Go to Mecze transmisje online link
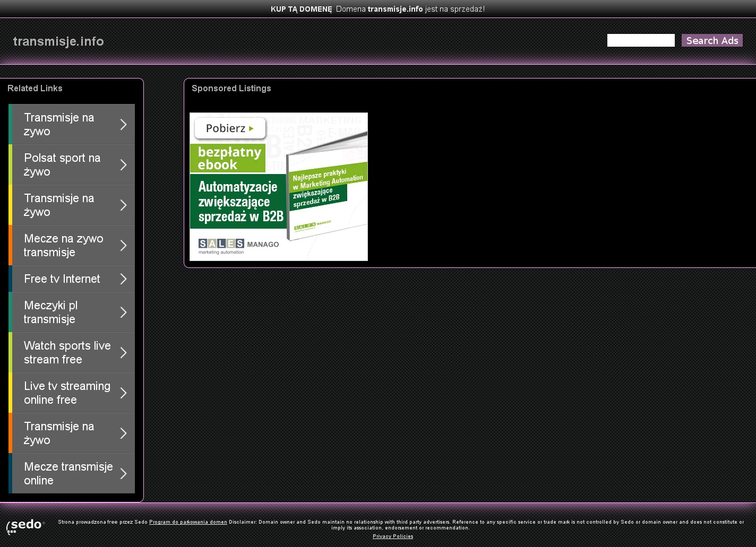The height and width of the screenshot is (547, 756). (68, 474)
